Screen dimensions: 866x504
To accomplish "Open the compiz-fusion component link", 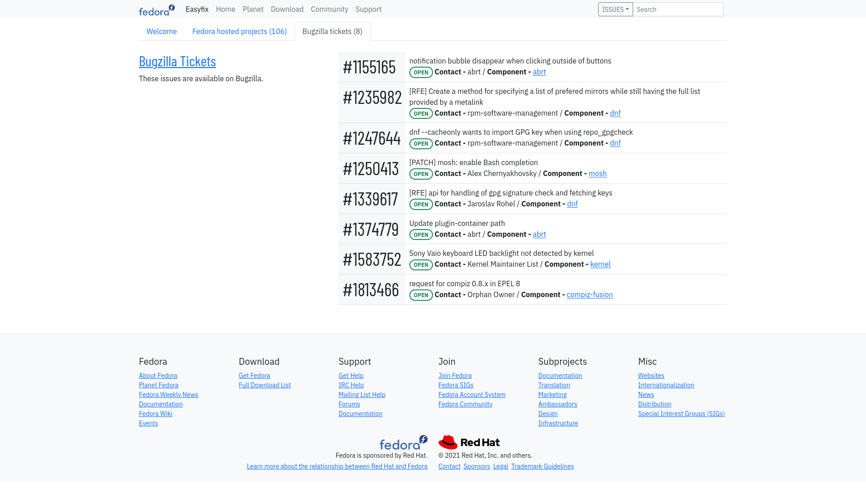I will click(590, 294).
